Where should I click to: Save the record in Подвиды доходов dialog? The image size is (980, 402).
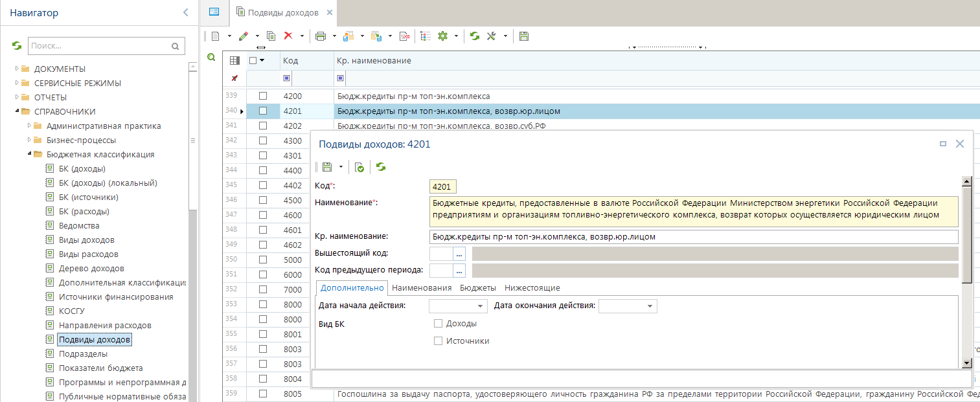(x=327, y=167)
